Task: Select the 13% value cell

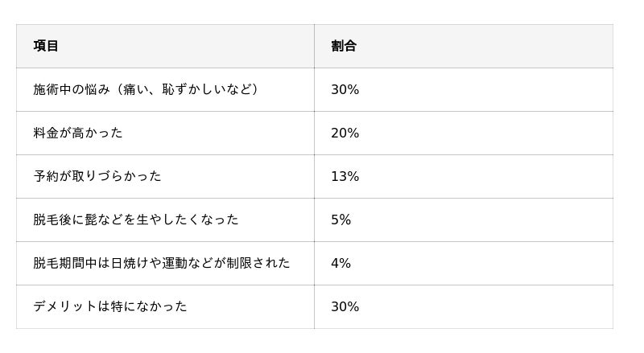Action: pyautogui.click(x=345, y=176)
